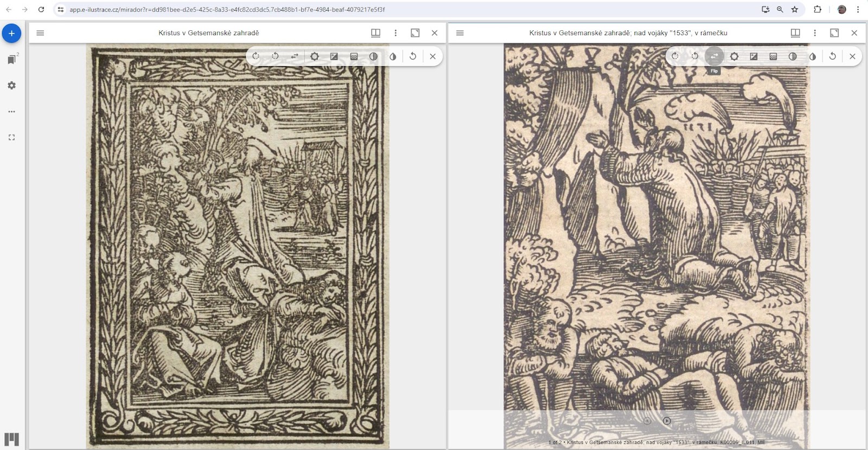View site information icon in address bar
This screenshot has height=450, width=868.
pyautogui.click(x=61, y=9)
